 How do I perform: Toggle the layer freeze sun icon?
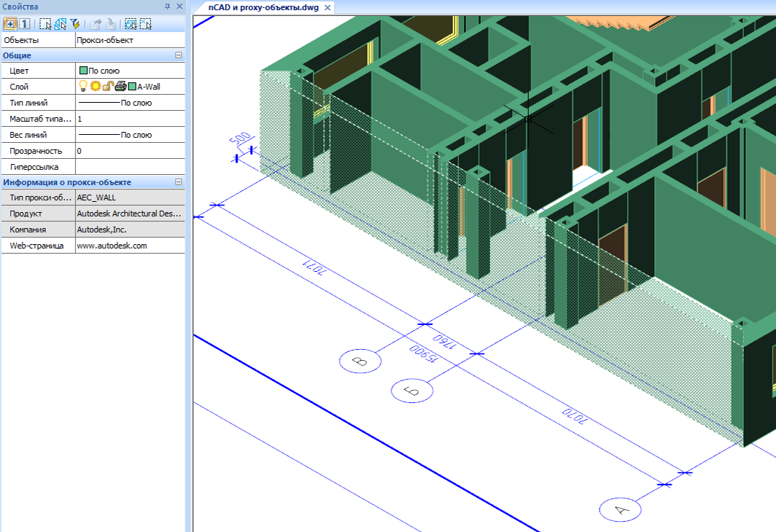click(x=96, y=87)
